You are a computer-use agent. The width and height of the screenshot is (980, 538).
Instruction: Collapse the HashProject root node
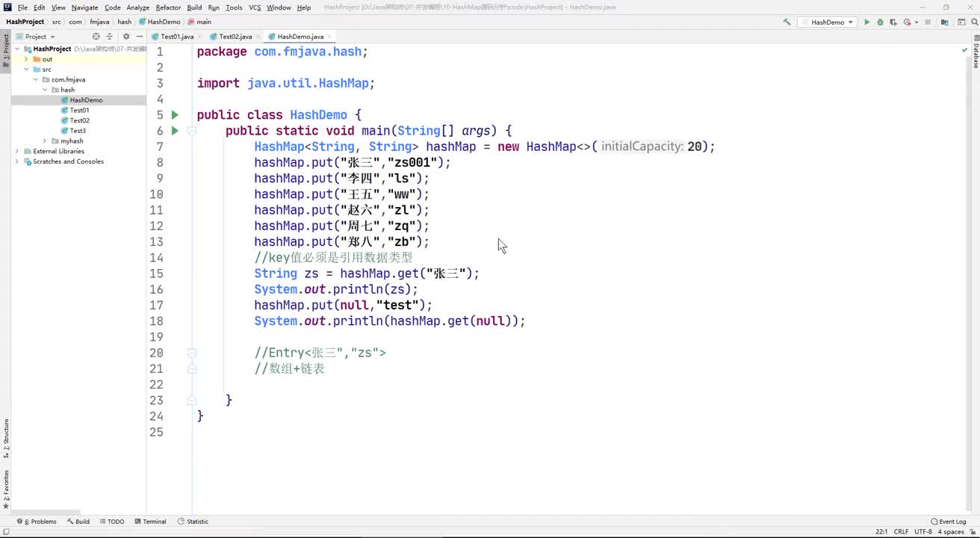(x=17, y=49)
